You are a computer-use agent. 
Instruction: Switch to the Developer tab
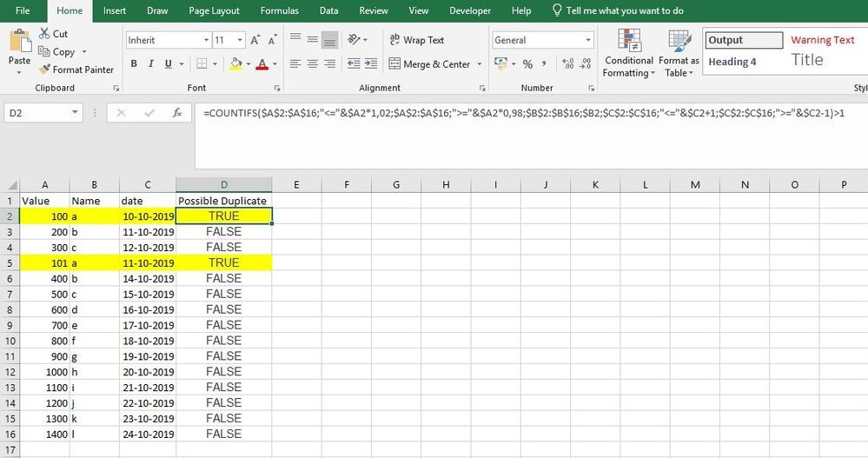point(469,10)
